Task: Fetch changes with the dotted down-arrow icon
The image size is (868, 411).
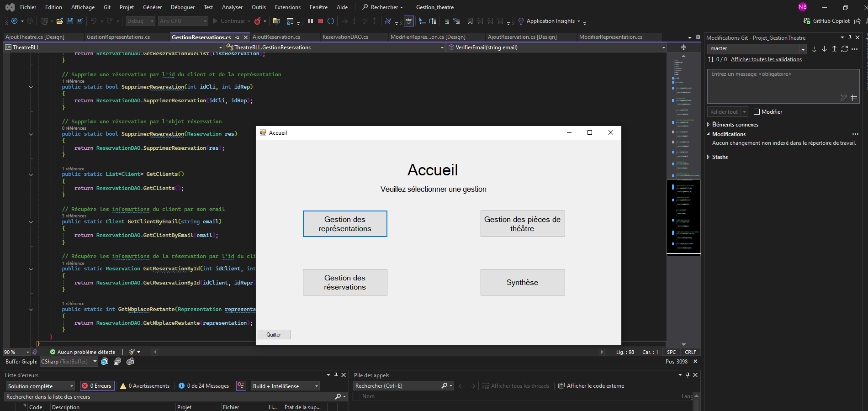Action: point(815,49)
